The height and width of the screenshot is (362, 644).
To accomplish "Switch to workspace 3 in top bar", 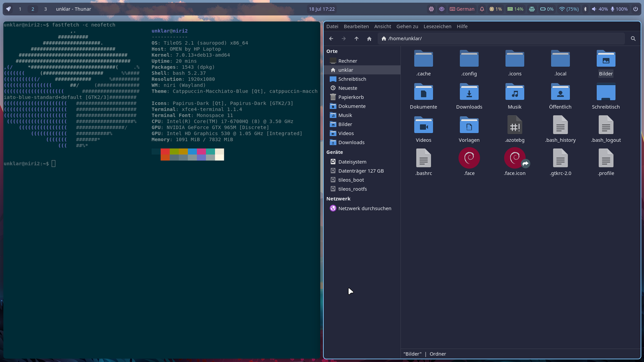I will (x=45, y=9).
